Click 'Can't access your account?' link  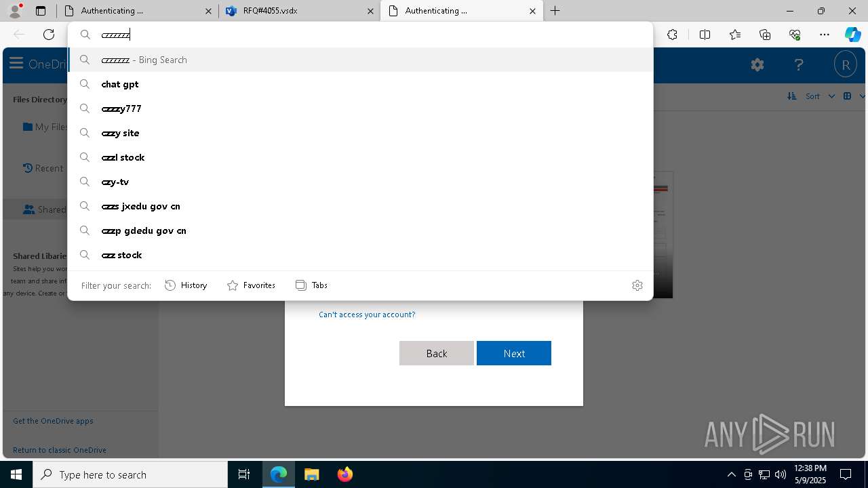tap(367, 314)
